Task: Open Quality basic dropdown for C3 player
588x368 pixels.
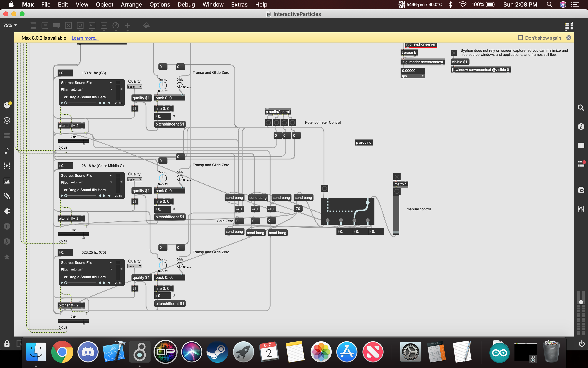Action: coord(135,87)
